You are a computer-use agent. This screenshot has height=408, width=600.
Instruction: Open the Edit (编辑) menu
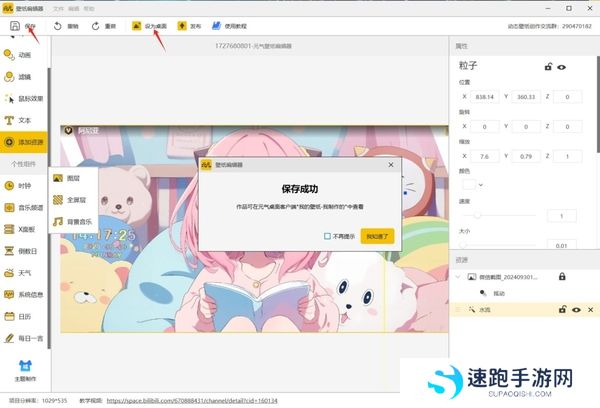[73, 8]
